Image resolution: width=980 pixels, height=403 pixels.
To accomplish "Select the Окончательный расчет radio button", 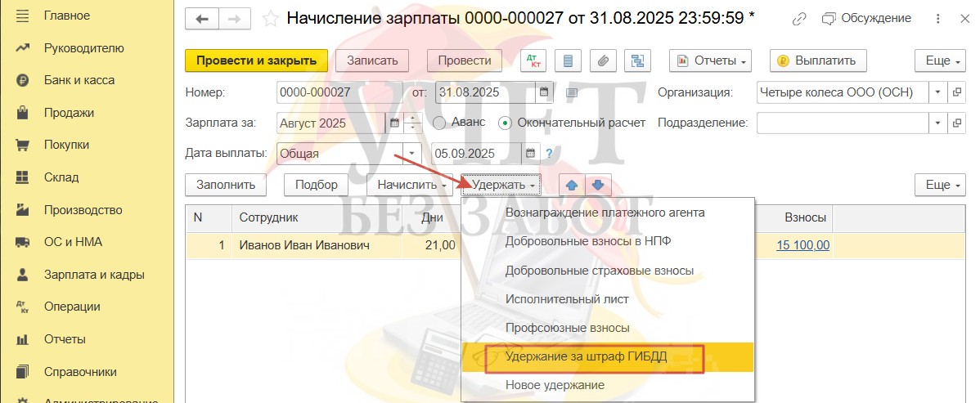I will [x=505, y=123].
